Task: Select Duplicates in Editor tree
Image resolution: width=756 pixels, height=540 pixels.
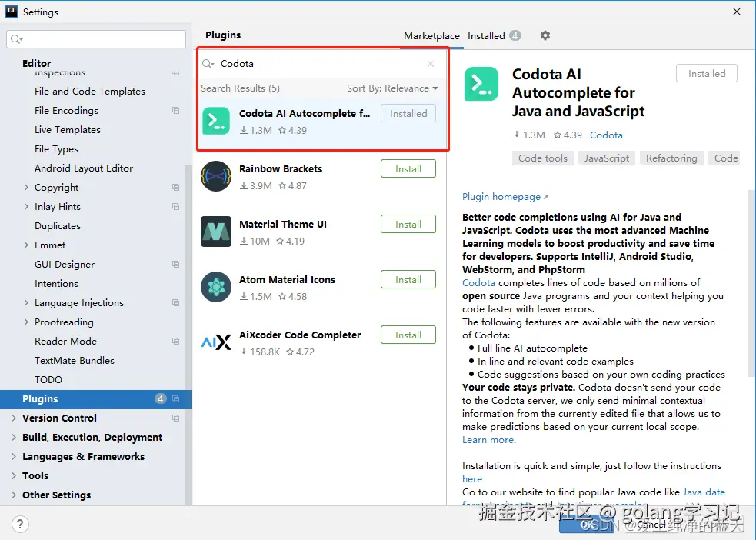Action: coord(58,225)
